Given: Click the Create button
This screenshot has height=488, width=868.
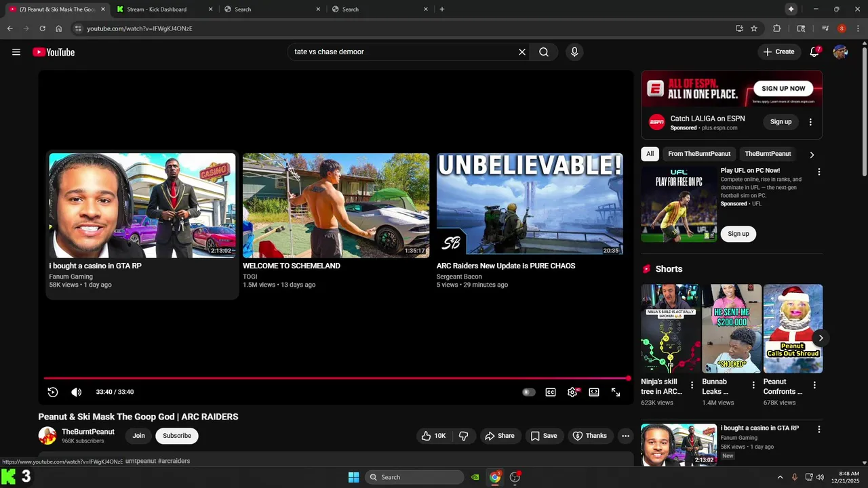Looking at the screenshot, I should point(778,52).
